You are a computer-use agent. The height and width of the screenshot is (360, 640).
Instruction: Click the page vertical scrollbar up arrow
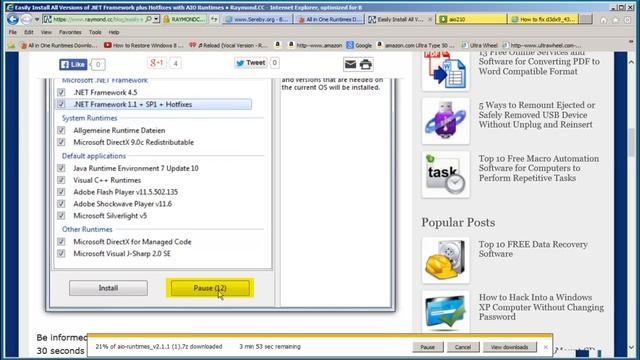pyautogui.click(x=631, y=62)
